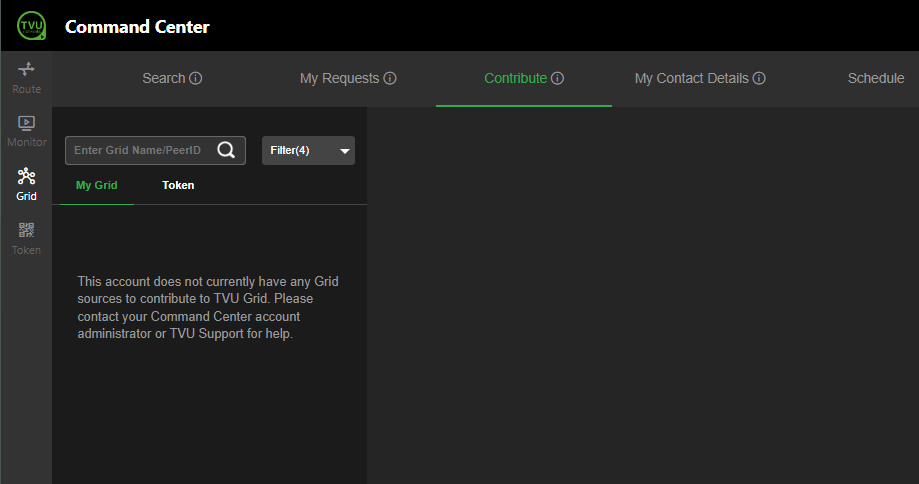Viewport: 919px width, 484px height.
Task: Click info icon next to Search
Action: point(196,79)
